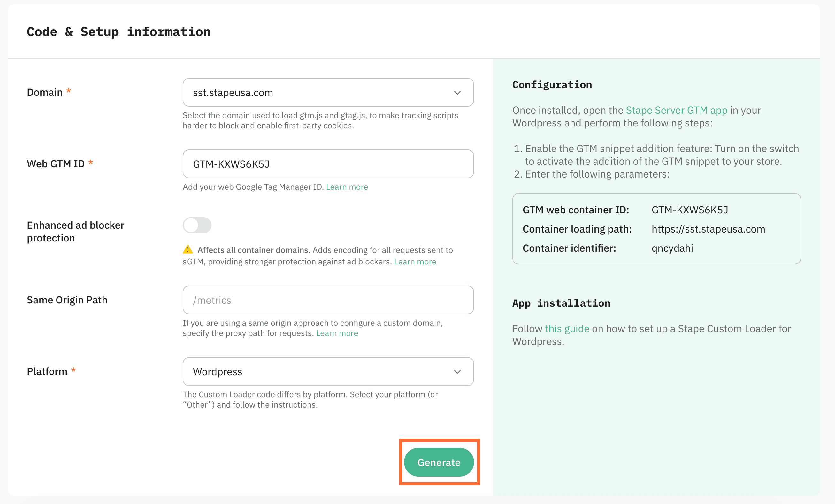Open Learn more next to Web GTM ID
The image size is (835, 504).
pyautogui.click(x=347, y=187)
